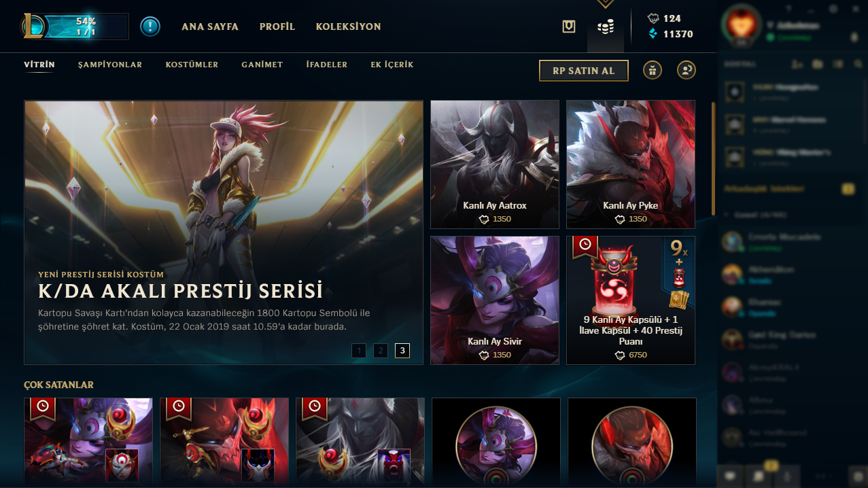Viewport: 868px width, 488px height.
Task: Open the Kanlı Ay Aatrox skin tile
Action: point(495,164)
